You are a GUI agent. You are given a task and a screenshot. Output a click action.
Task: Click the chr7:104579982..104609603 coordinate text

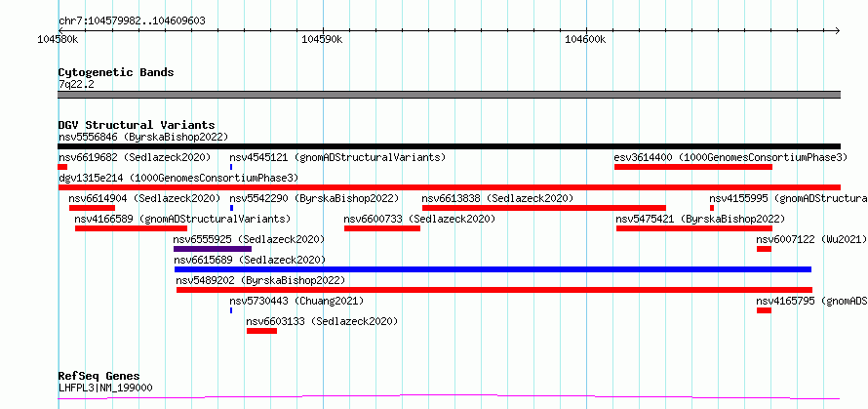(x=132, y=21)
